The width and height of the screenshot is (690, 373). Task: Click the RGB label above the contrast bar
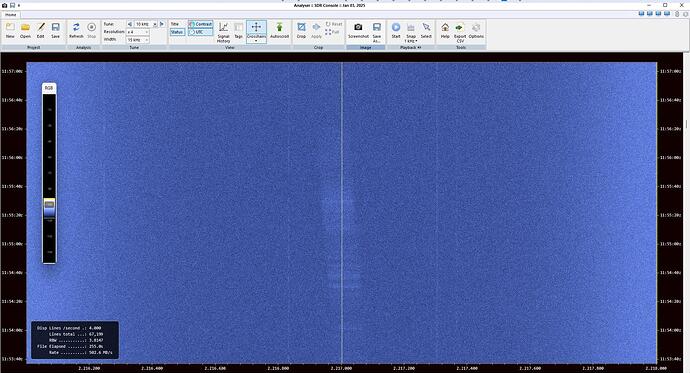[x=49, y=88]
